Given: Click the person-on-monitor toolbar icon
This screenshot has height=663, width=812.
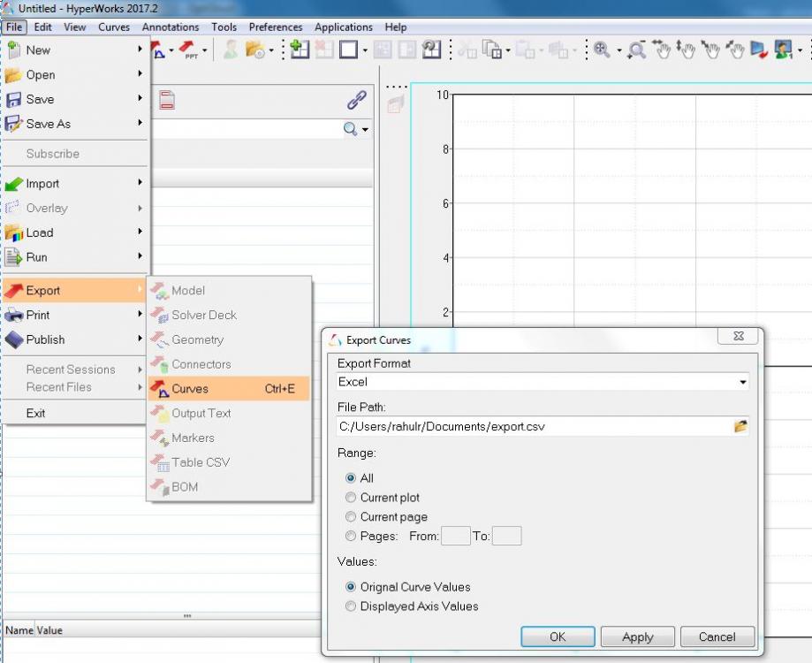Looking at the screenshot, I should 783,50.
